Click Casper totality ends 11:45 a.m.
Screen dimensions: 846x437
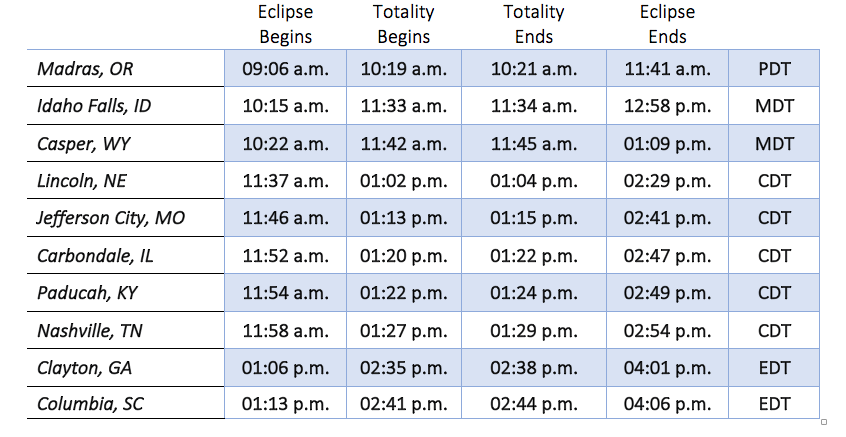click(x=534, y=144)
